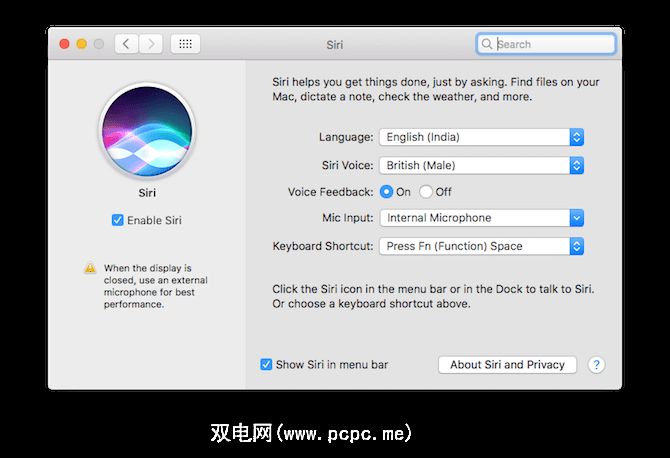Show all preferences via grid button

click(x=186, y=44)
